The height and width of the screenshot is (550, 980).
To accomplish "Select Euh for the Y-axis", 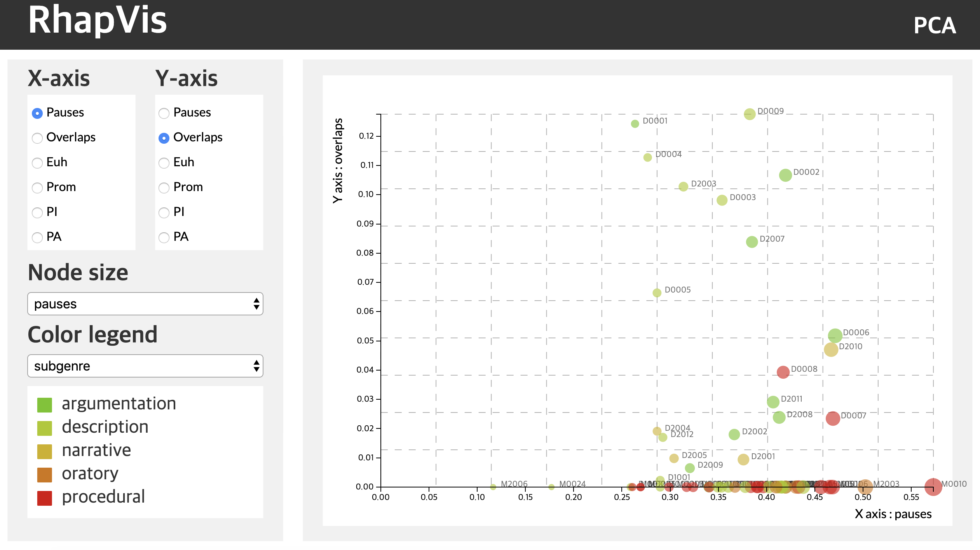I will coord(164,163).
